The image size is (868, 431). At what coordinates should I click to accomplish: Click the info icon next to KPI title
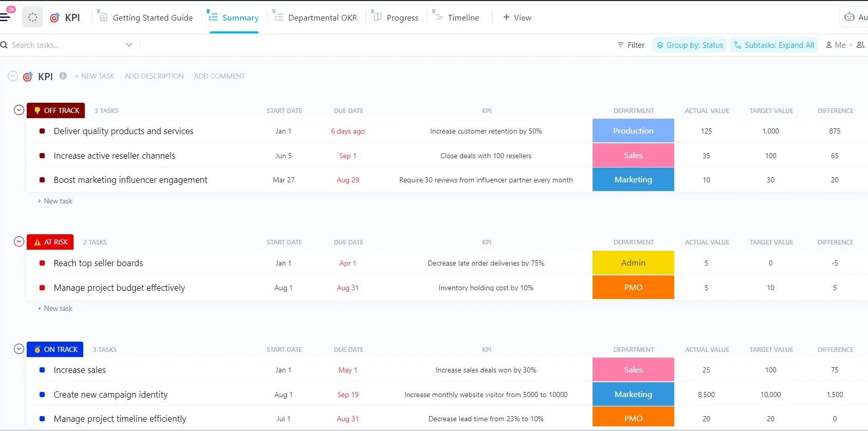click(x=63, y=76)
